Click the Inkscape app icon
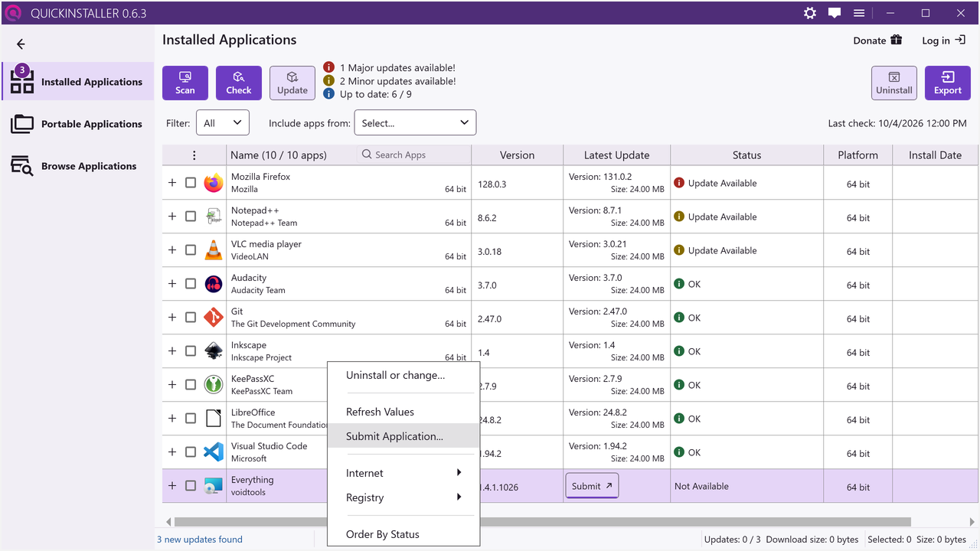Viewport: 980px width, 551px height. [214, 351]
